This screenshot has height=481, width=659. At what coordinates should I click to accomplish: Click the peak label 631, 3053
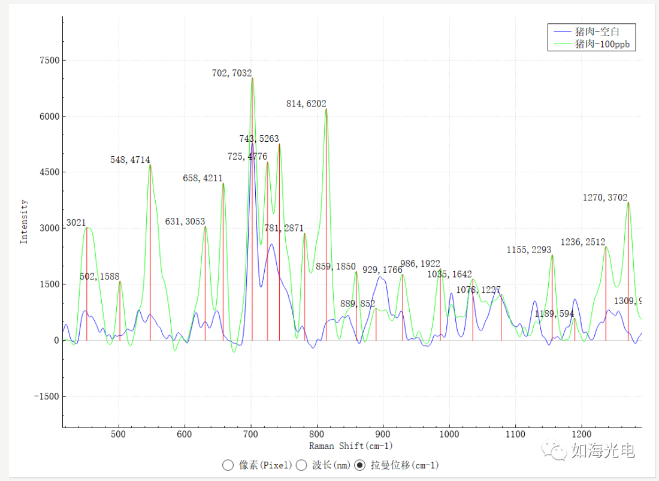(x=185, y=221)
